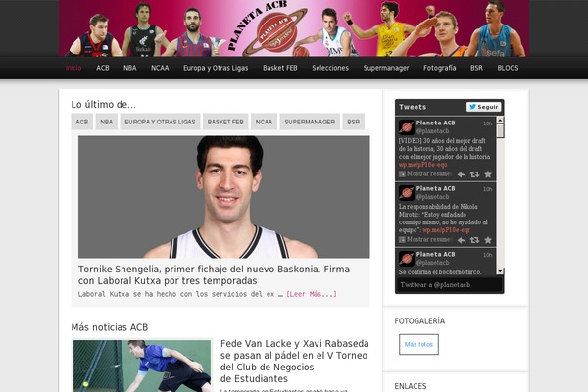Click the Más fotos button in Fotogalería
This screenshot has width=588, height=392.
click(418, 344)
